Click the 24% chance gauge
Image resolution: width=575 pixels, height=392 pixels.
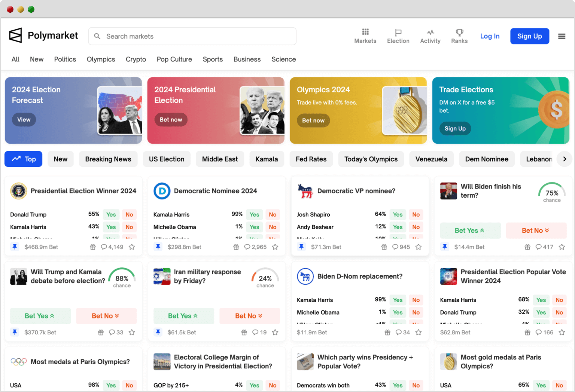point(265,278)
